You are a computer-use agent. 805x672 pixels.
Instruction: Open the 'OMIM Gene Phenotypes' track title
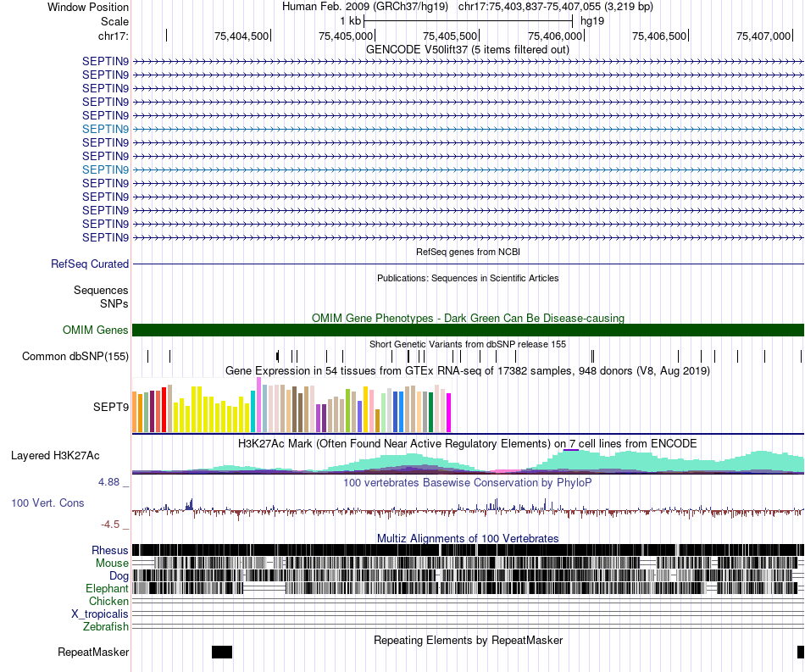468,319
